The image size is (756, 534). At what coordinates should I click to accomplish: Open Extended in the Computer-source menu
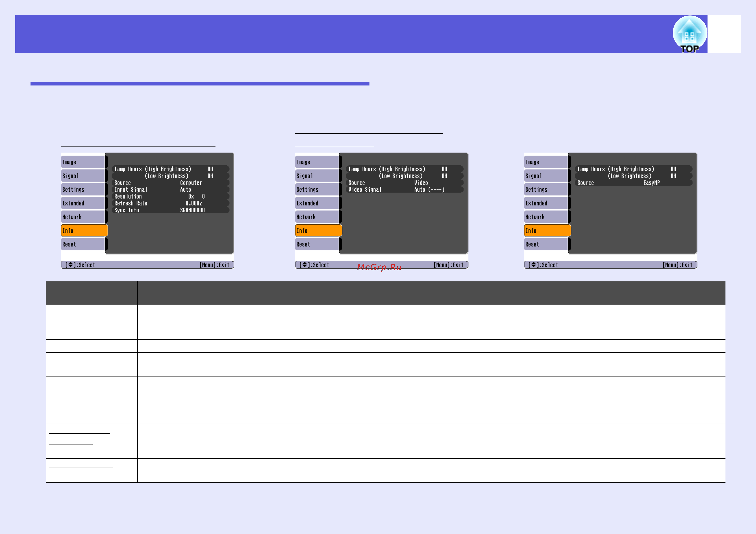(83, 203)
